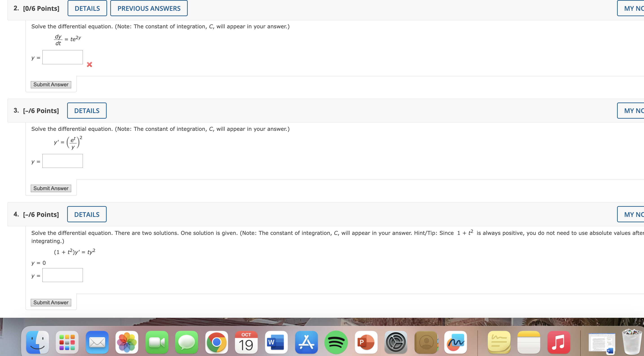Launch Google Chrome
This screenshot has height=356, width=644.
pyautogui.click(x=217, y=342)
